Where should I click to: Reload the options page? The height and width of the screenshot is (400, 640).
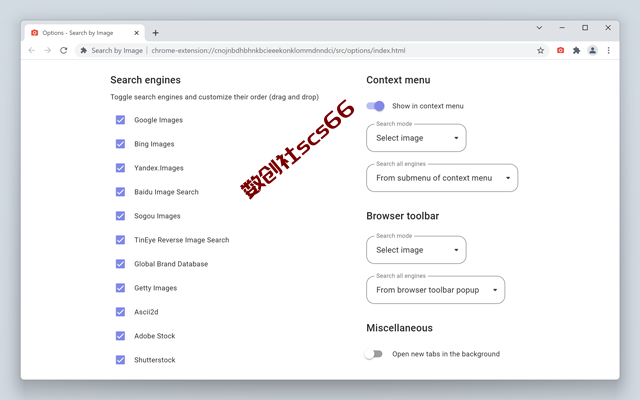coord(63,50)
